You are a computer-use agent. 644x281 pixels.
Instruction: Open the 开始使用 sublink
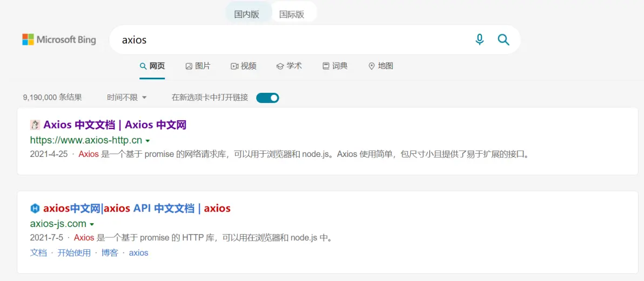pyautogui.click(x=74, y=253)
